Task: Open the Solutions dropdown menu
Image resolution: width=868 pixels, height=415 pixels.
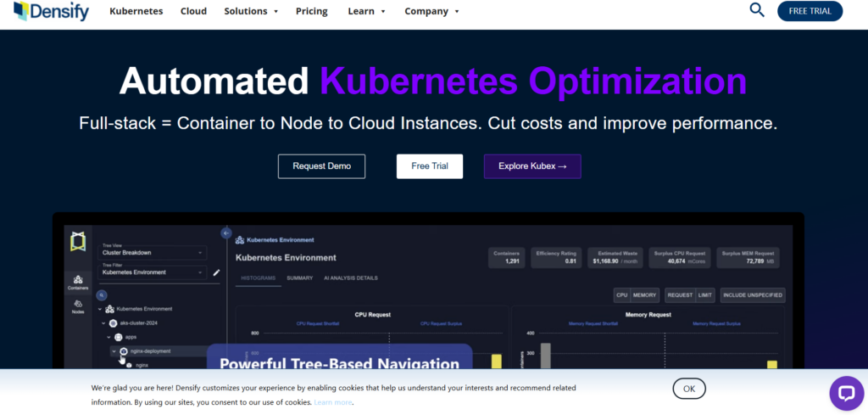Action: (251, 11)
